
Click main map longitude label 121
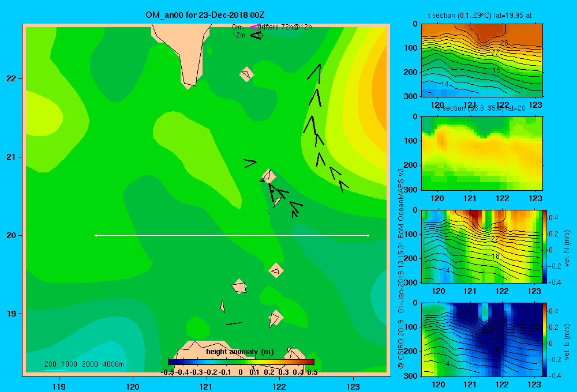[206, 386]
